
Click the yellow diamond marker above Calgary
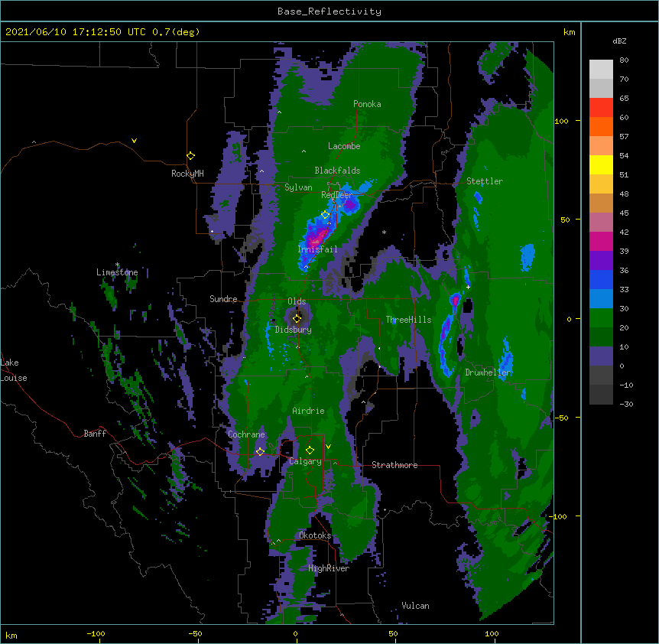pos(310,450)
